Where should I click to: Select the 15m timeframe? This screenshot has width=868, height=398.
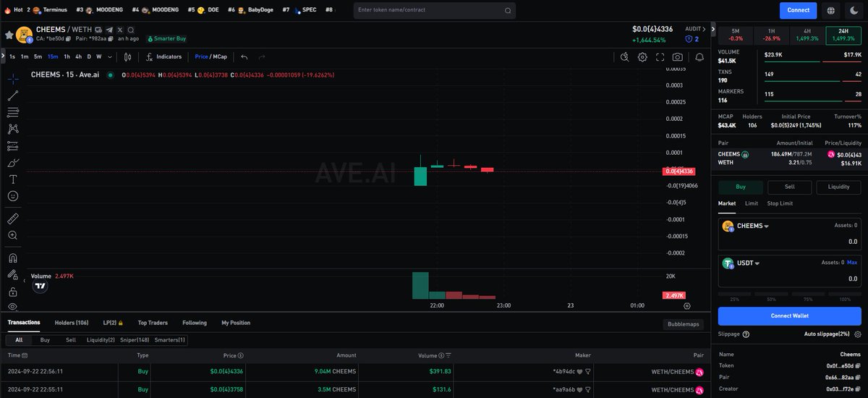click(53, 56)
